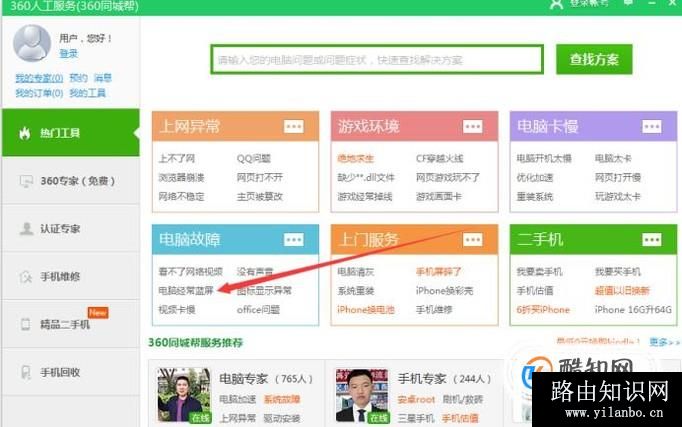Open more options in 上门服务 card
Image resolution: width=682 pixels, height=427 pixels.
pos(472,240)
